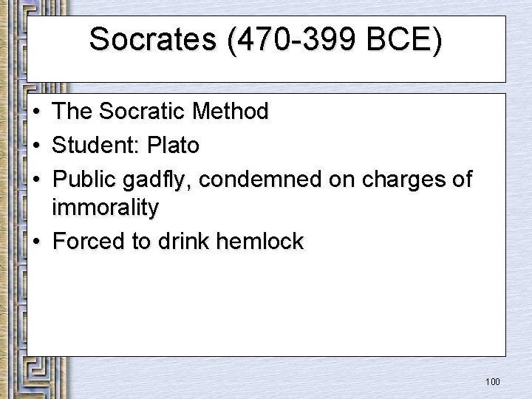Select "The Socratic Method" bullet text
Screen dimensions: 532x399
coord(160,111)
